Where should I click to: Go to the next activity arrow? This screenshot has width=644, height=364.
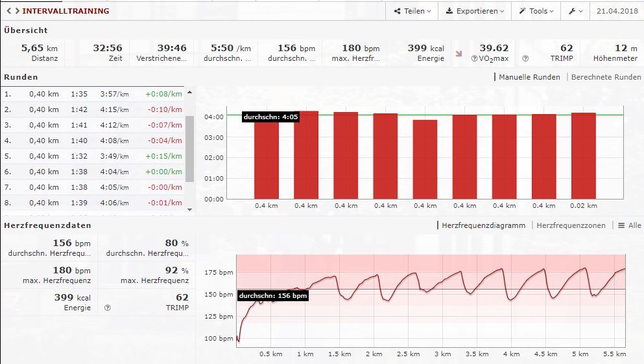click(16, 11)
